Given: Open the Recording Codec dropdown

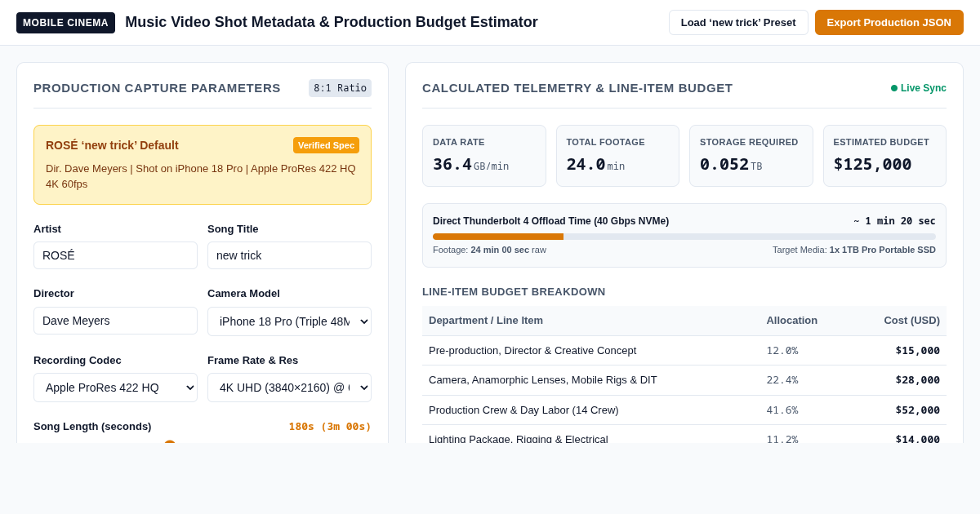Looking at the screenshot, I should tap(115, 388).
